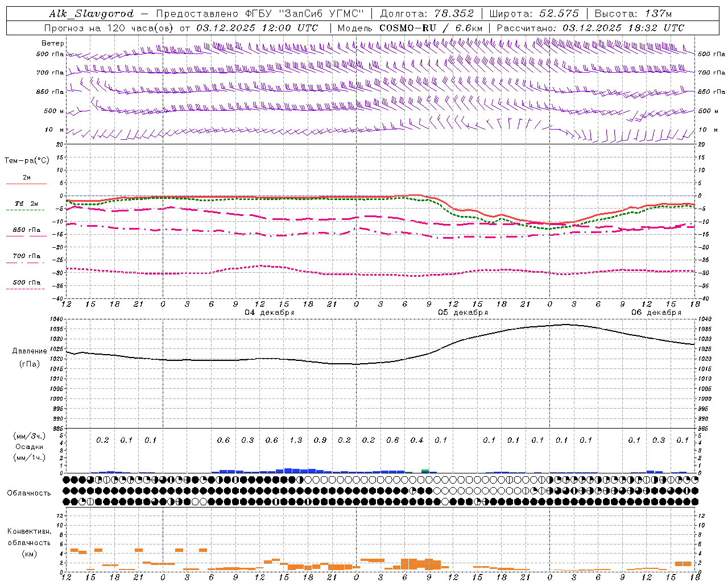Click the Долгота: 78.352 header field
Viewport: 728px width, 582px height.
426,14
